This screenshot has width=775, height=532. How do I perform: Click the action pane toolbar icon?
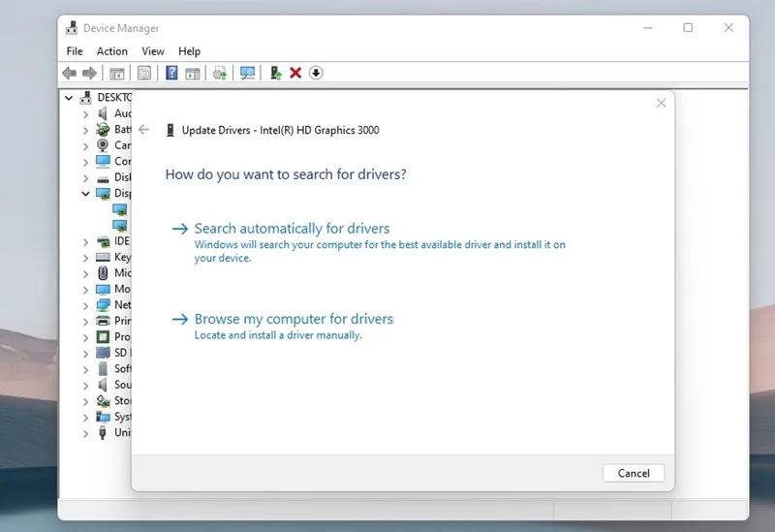(192, 74)
